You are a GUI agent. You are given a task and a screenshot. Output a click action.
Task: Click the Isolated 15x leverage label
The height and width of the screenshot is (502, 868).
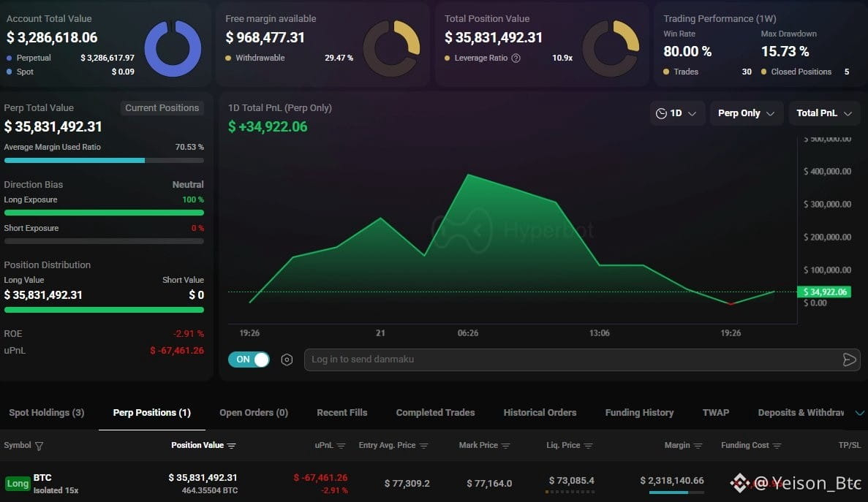(56, 490)
